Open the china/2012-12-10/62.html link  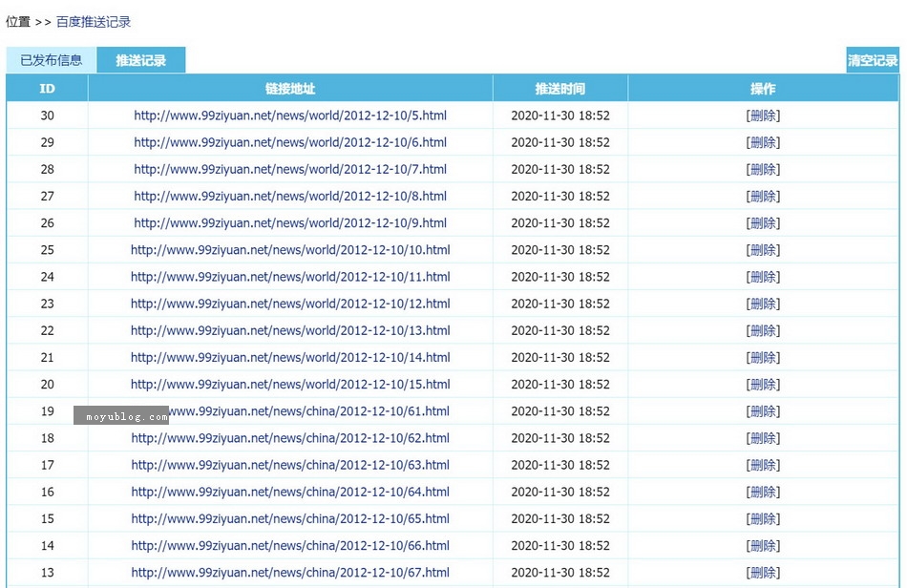pos(290,438)
